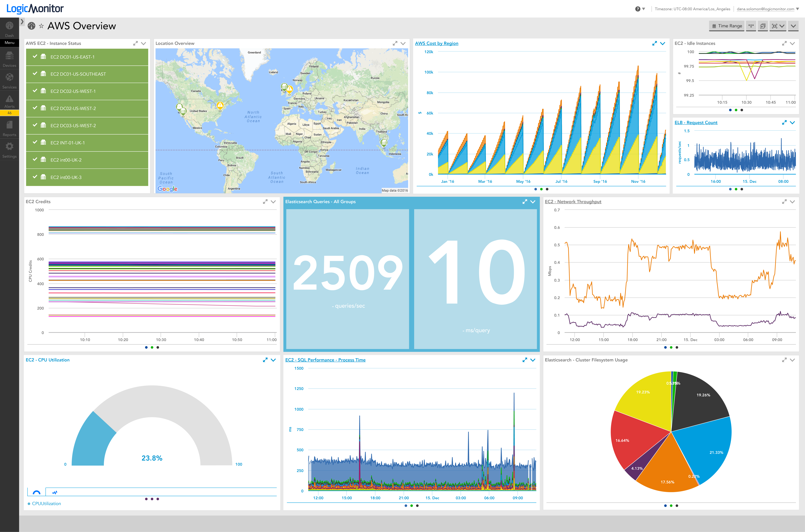This screenshot has height=532, width=805.
Task: Star AWS Overview dashboard as favorite
Action: [x=41, y=26]
